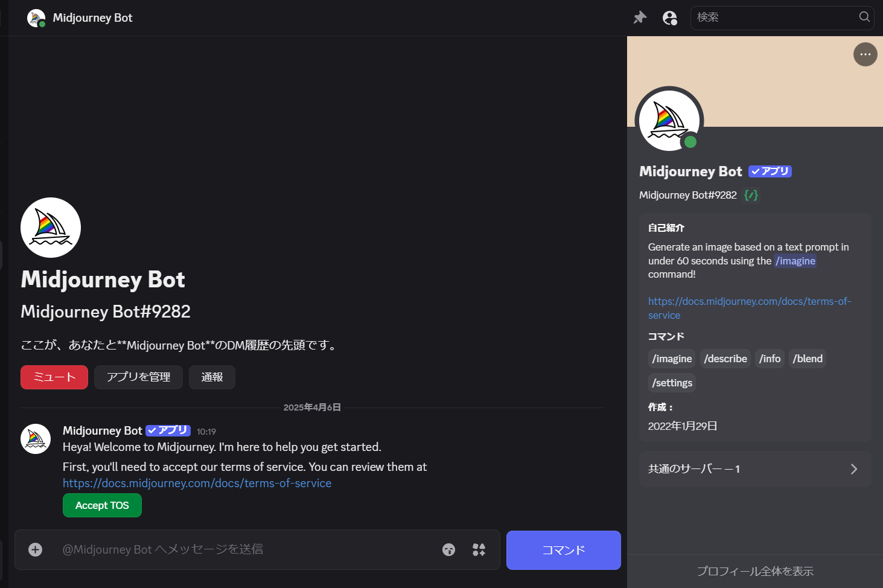Open terms-of-service link in profile panel
883x588 pixels.
click(x=749, y=308)
